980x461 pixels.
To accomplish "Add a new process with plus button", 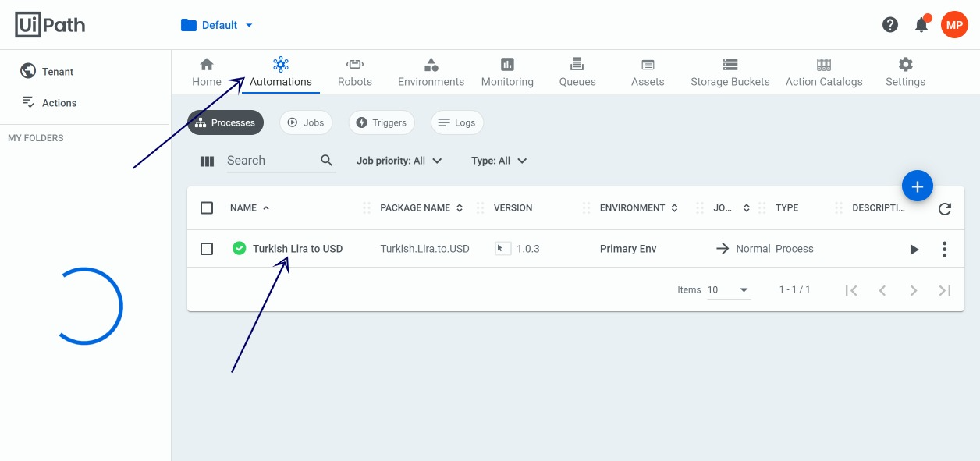I will [918, 186].
